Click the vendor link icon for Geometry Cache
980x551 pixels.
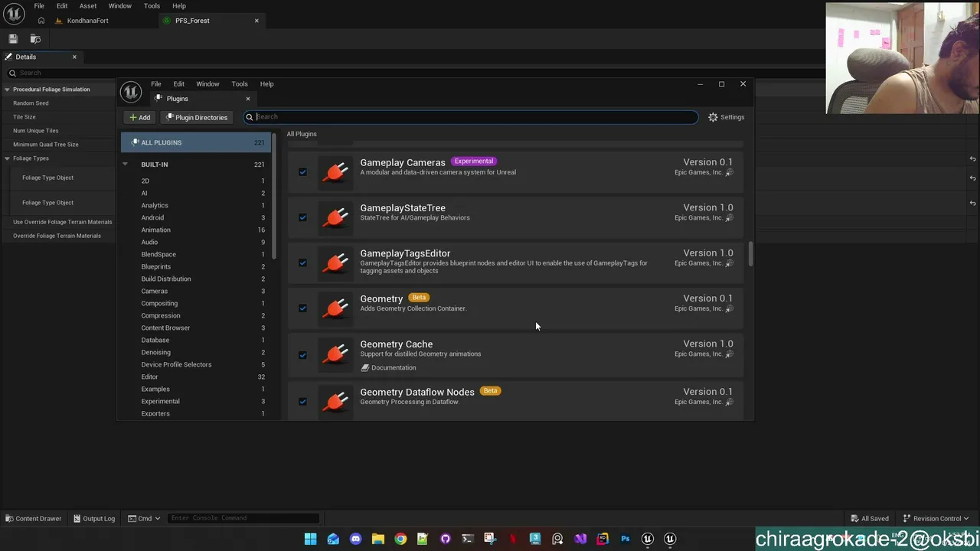pyautogui.click(x=729, y=354)
